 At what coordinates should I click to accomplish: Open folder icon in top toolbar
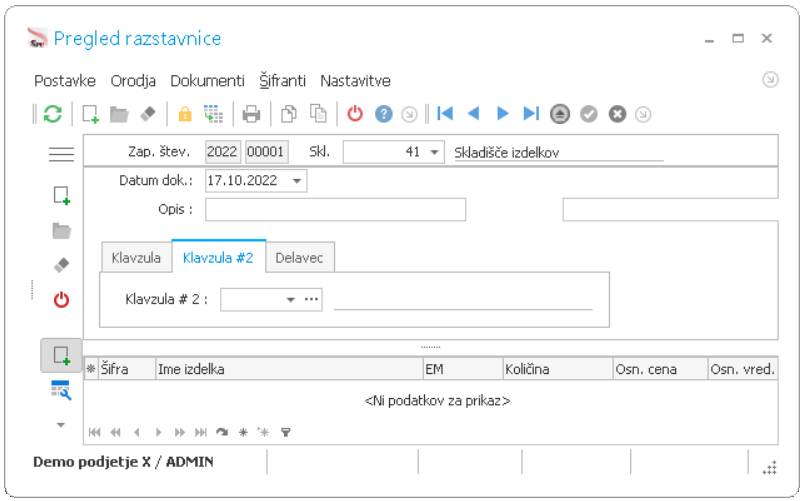(x=119, y=114)
